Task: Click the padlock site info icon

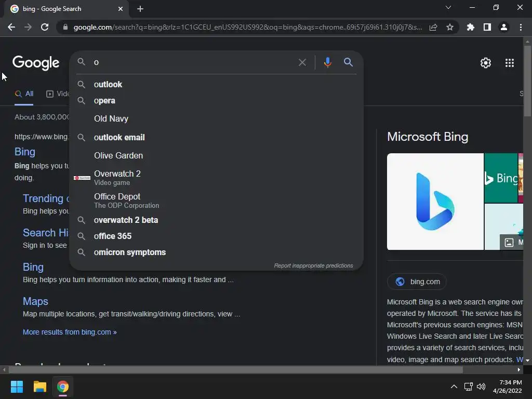Action: [65, 27]
